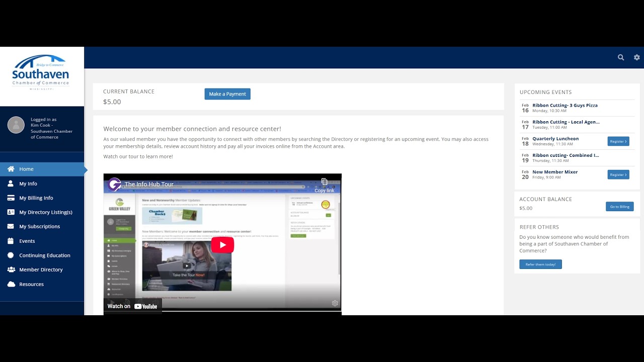Open Ribbon Cutting- 3 Guys Pizza event
Image resolution: width=644 pixels, height=362 pixels.
click(x=565, y=105)
